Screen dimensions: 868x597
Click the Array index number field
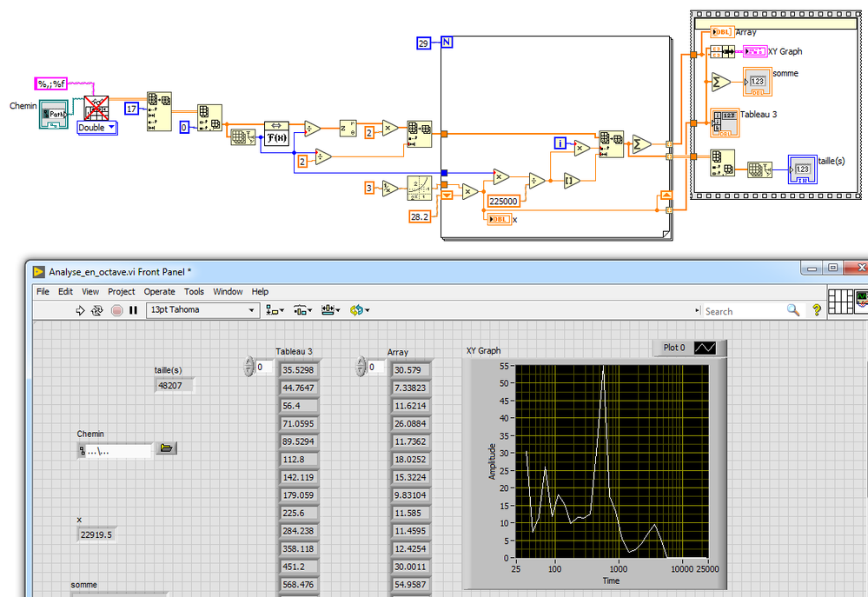click(376, 368)
